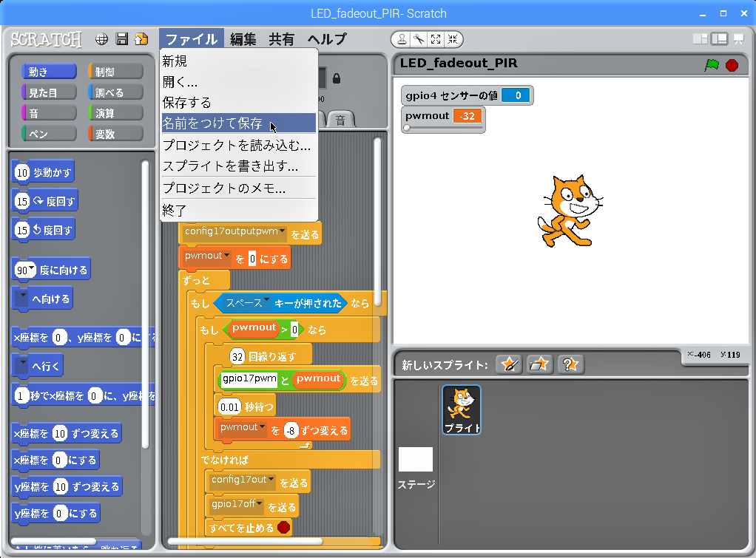Select the 動き block category
The height and width of the screenshot is (558, 756).
point(49,72)
